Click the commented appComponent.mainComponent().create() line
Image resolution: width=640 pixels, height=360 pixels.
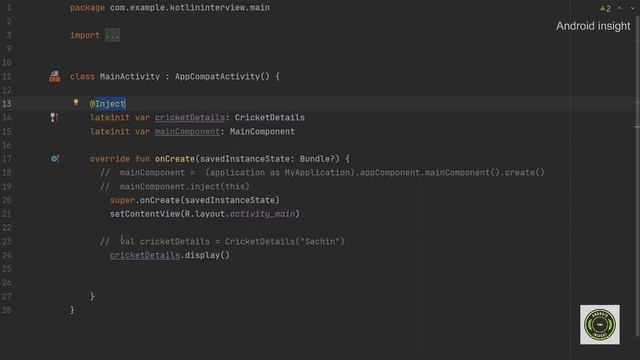[x=322, y=173]
